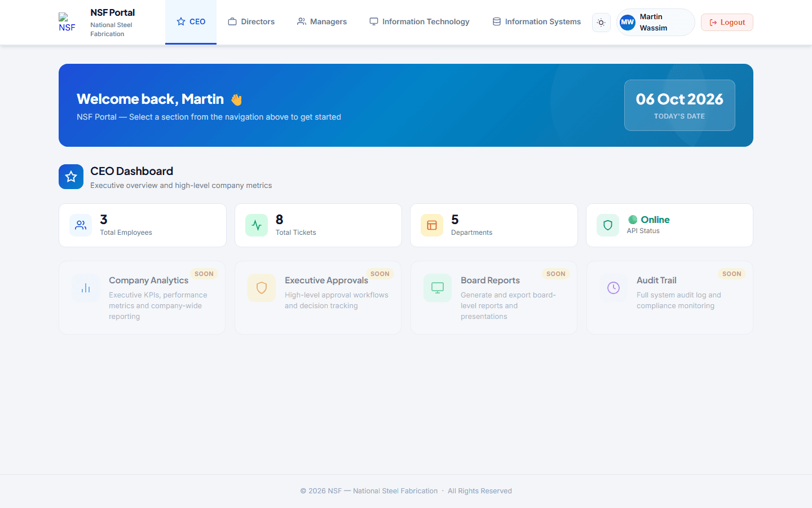
Task: Click the Departments stat label
Action: (x=471, y=233)
